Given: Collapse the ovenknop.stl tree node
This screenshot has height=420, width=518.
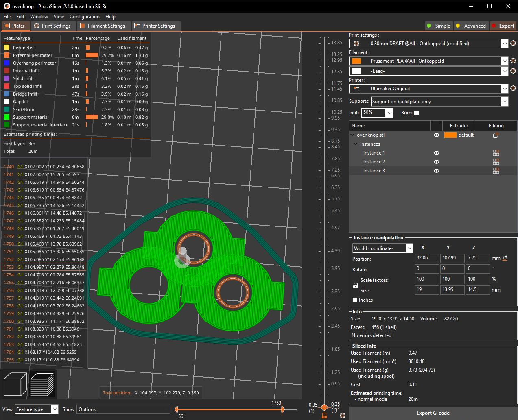Looking at the screenshot, I should pos(352,135).
